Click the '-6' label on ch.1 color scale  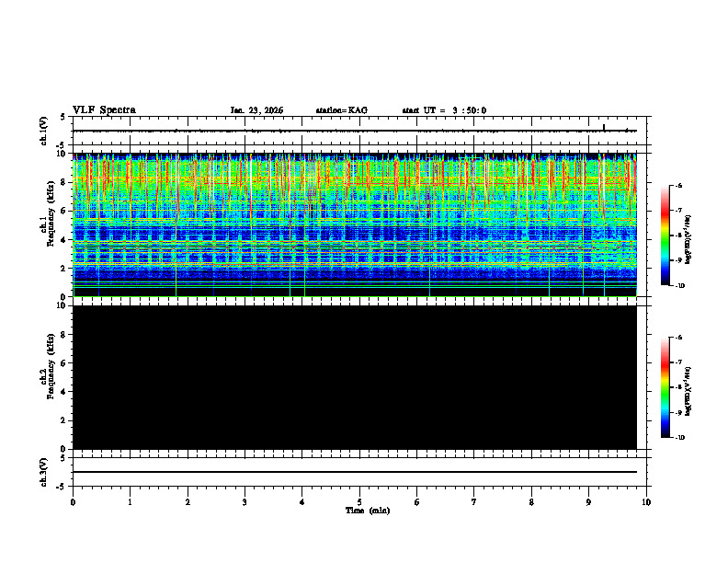point(678,185)
